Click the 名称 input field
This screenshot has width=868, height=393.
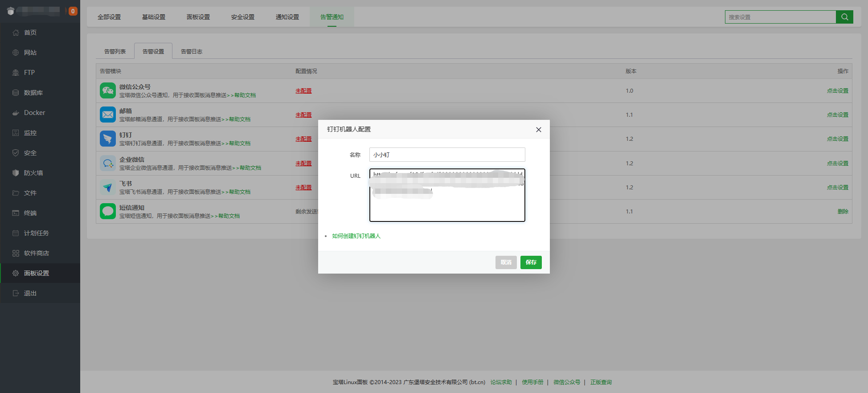[x=447, y=155]
